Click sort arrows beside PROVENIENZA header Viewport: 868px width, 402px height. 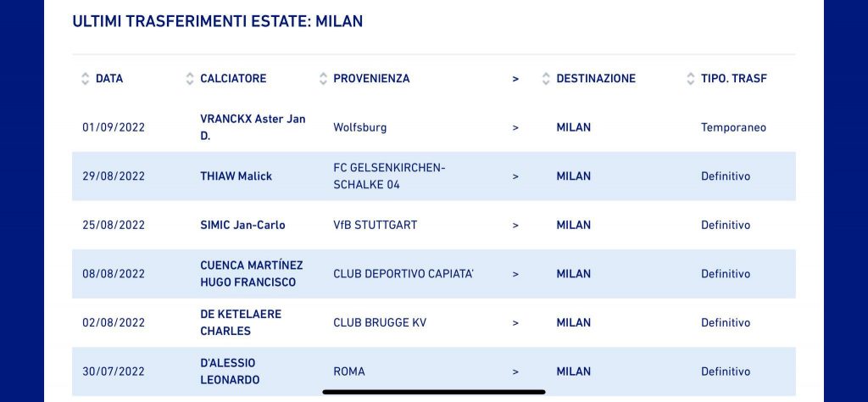click(323, 79)
